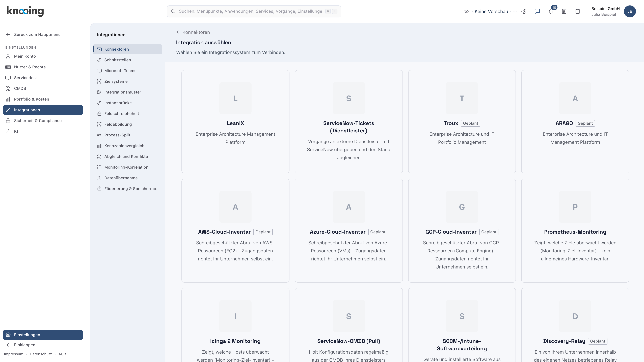Click the Einstellungen gear button

click(x=43, y=335)
